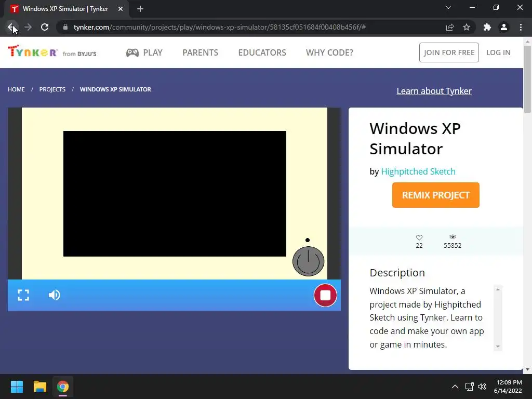Viewport: 532px width, 399px height.
Task: Click the Description heading
Action: coord(397,273)
